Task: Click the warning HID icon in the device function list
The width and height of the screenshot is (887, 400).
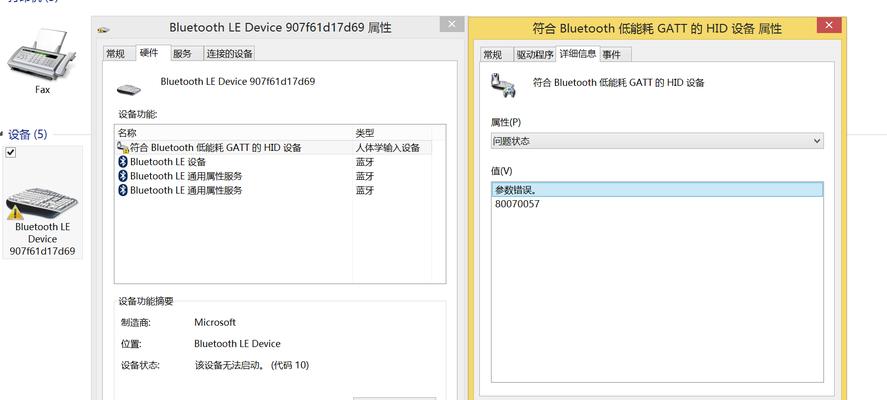Action: coord(123,147)
